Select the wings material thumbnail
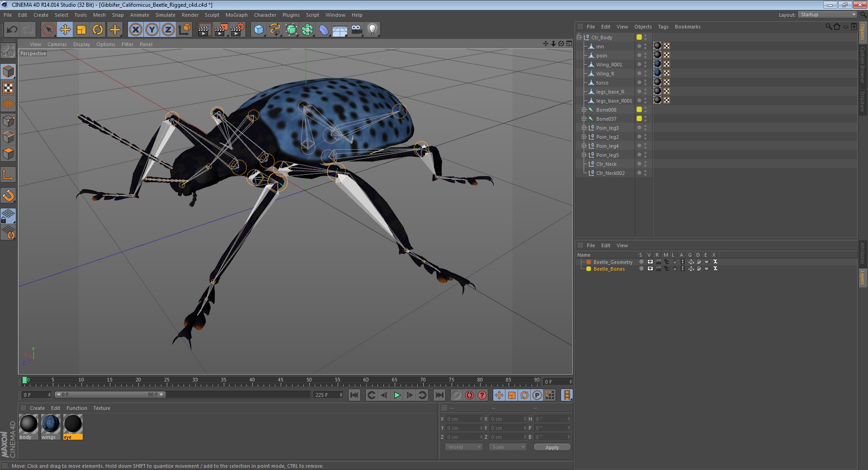Screen dimensions: 868x470 pos(51,424)
